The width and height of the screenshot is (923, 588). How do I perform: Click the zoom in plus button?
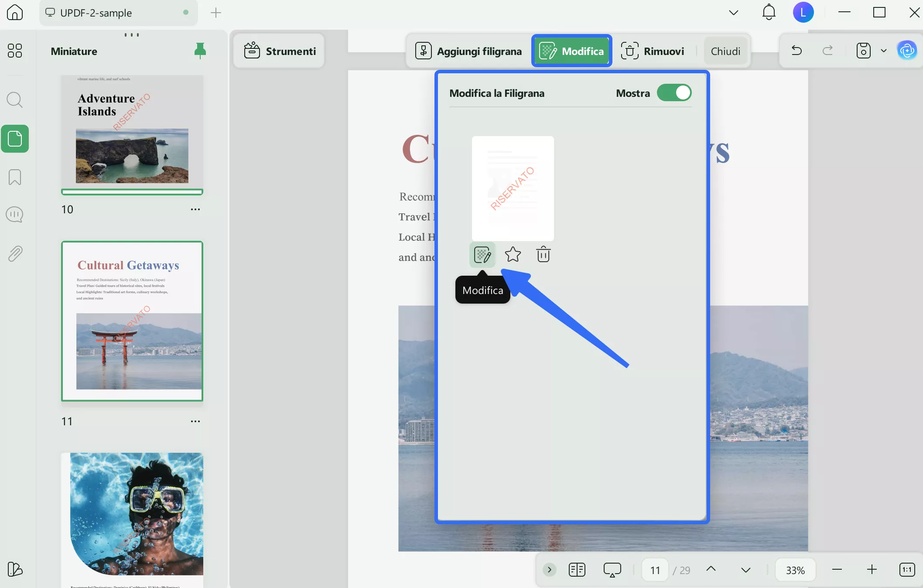872,570
